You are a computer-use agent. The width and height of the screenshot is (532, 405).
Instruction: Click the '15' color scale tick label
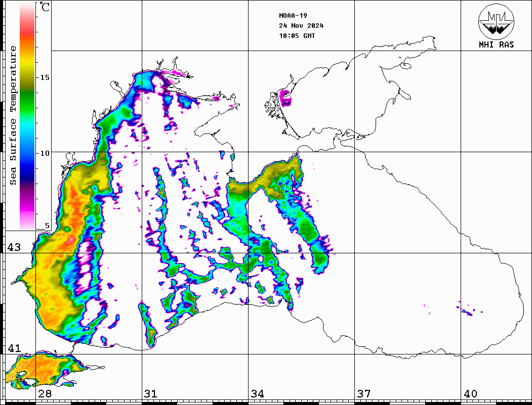coord(45,77)
